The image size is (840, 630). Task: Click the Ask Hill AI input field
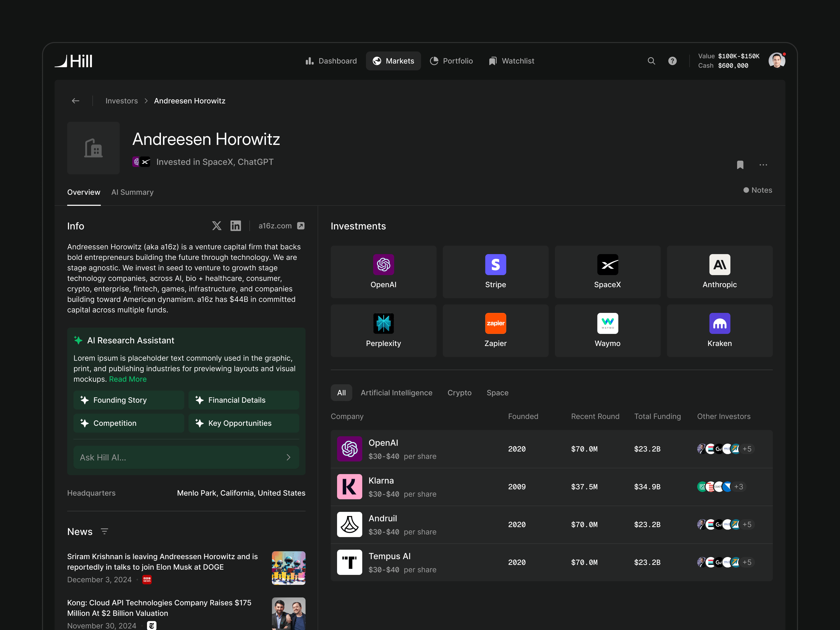(178, 457)
